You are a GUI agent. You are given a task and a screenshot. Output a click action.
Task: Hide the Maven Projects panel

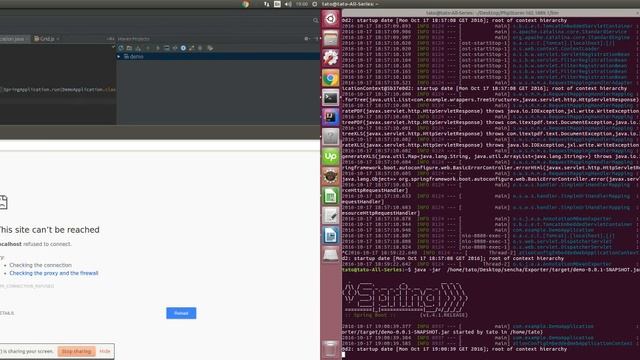tap(316, 39)
